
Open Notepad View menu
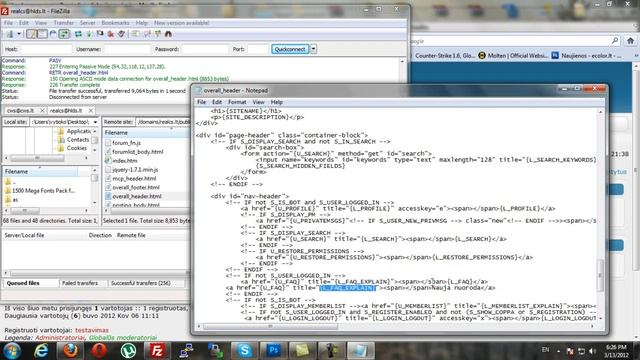pos(258,102)
